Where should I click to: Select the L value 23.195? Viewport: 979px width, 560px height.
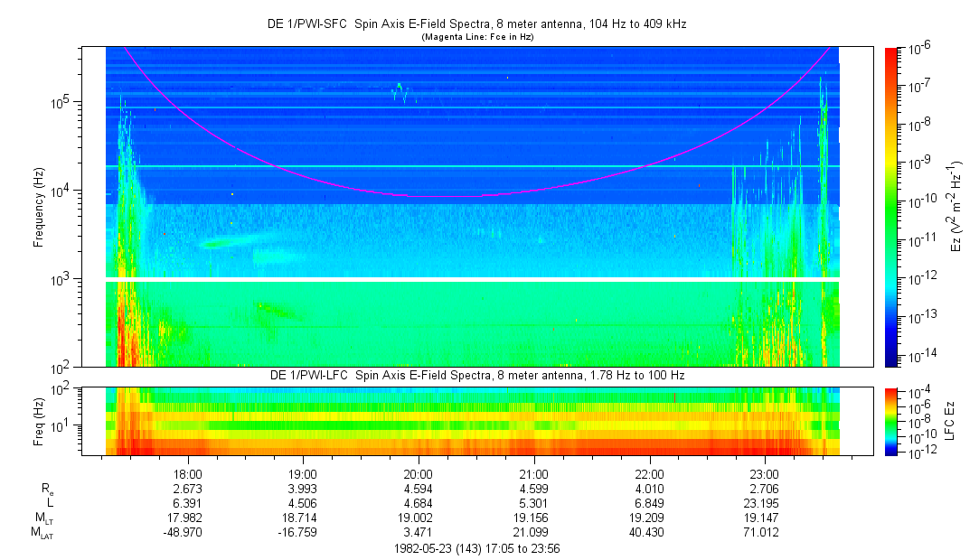765,503
